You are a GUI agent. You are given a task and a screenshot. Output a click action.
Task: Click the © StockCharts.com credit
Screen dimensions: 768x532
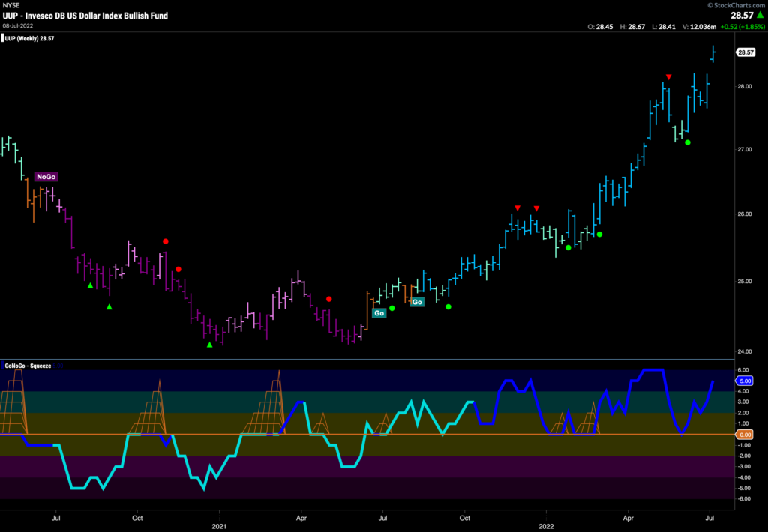[736, 5]
